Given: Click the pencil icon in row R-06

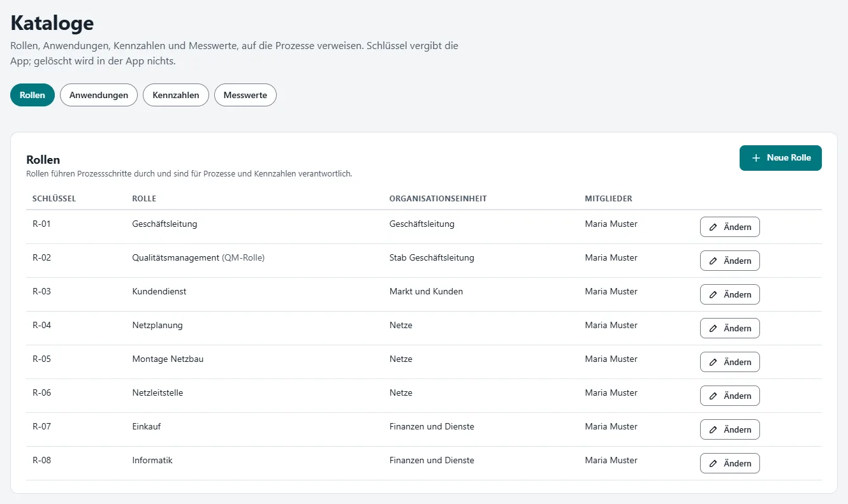Looking at the screenshot, I should tap(713, 396).
